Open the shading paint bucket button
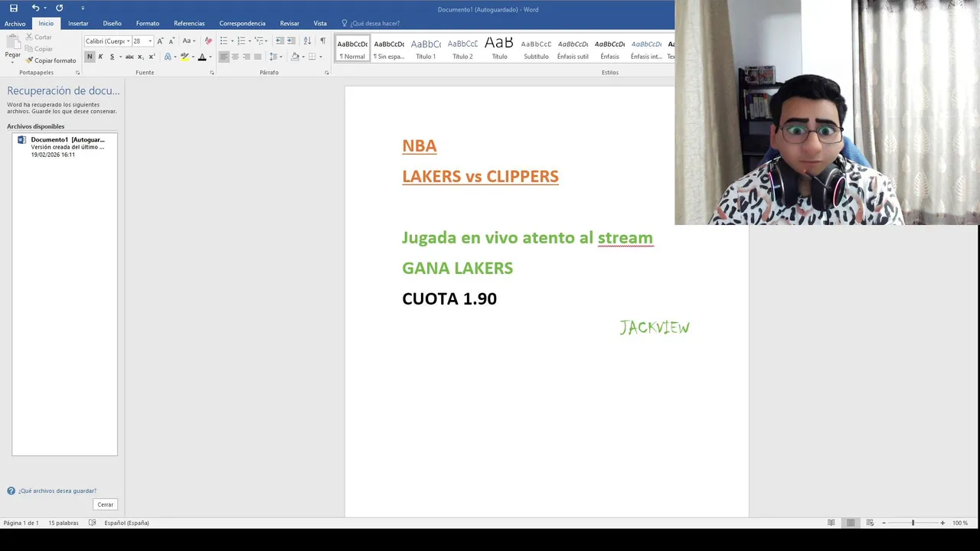This screenshot has height=551, width=980. pos(295,57)
